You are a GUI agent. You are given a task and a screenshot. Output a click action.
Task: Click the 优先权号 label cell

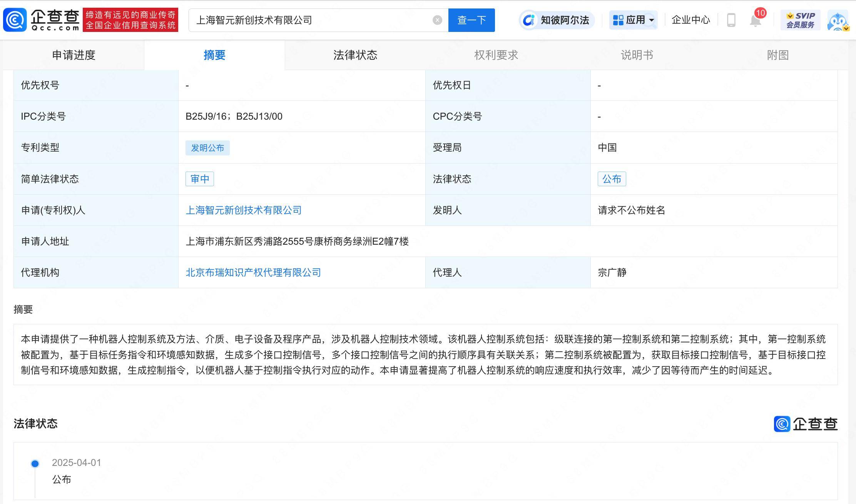96,85
